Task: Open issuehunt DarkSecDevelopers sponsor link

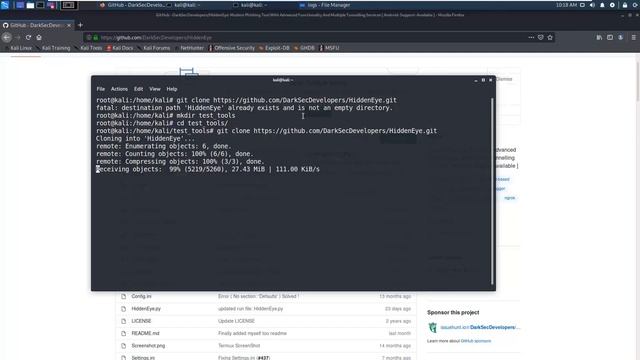Action: point(480,327)
